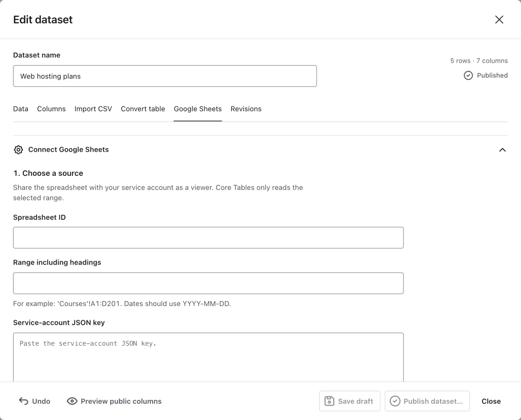
Task: Click the Undo arrow icon
Action: click(23, 401)
